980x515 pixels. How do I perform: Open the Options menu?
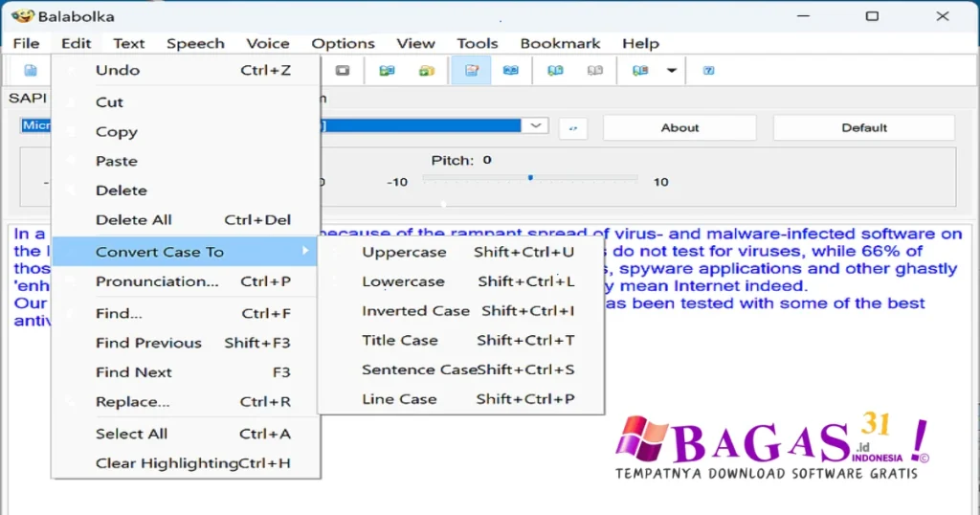[x=344, y=43]
